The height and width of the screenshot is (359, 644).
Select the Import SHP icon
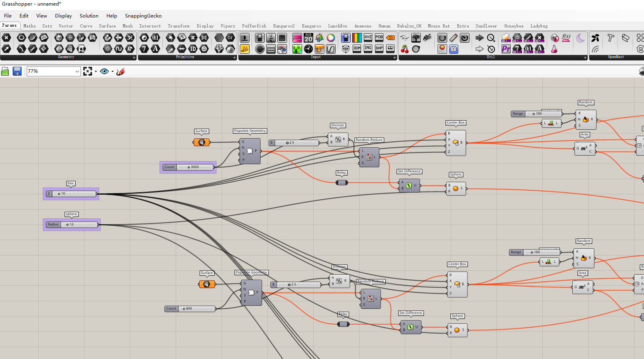[x=379, y=49]
